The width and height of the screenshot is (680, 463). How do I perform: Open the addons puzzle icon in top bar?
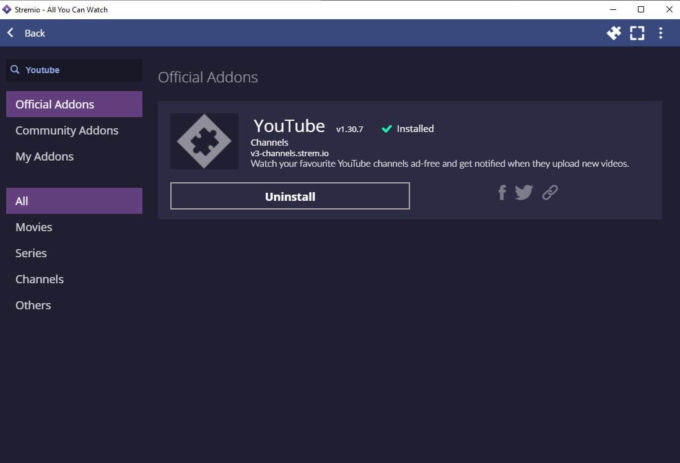tap(614, 33)
